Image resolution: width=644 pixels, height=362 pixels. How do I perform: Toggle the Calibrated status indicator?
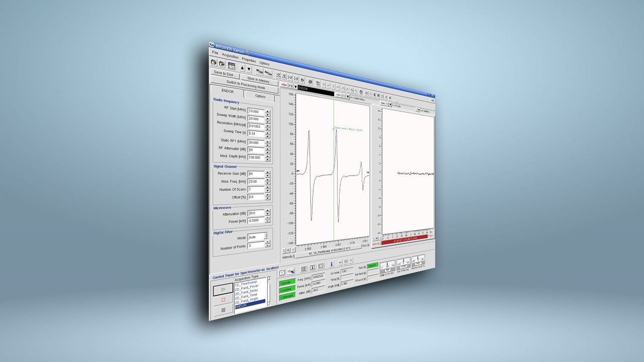286,296
